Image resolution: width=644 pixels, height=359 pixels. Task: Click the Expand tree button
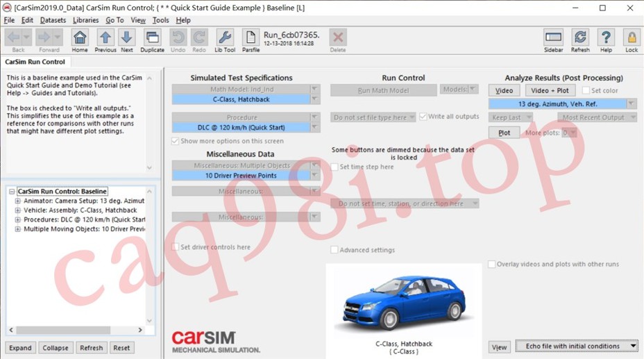pyautogui.click(x=21, y=348)
